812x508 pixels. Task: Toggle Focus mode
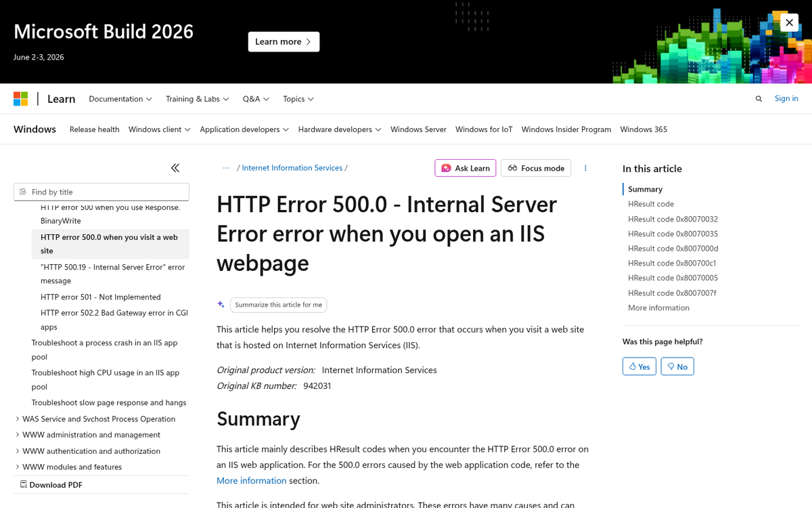(x=535, y=168)
